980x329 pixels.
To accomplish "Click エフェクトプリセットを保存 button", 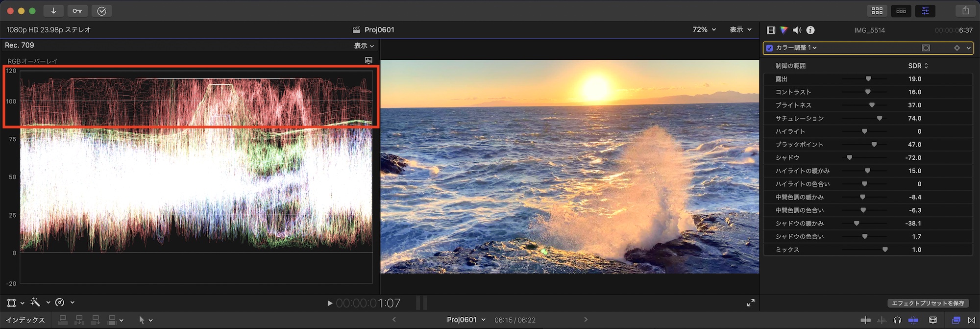I will (x=928, y=303).
